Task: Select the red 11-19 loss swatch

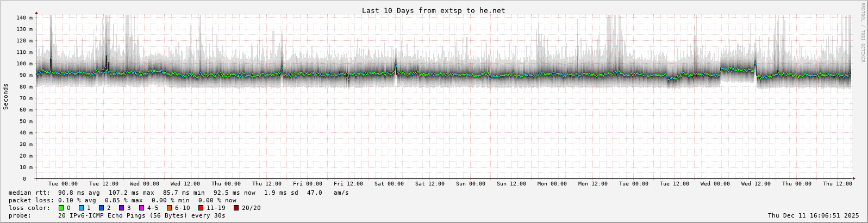Action: coord(201,208)
